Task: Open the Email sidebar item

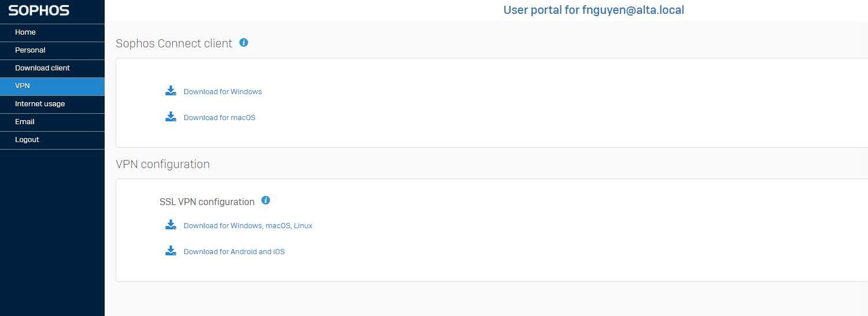Action: (52, 122)
